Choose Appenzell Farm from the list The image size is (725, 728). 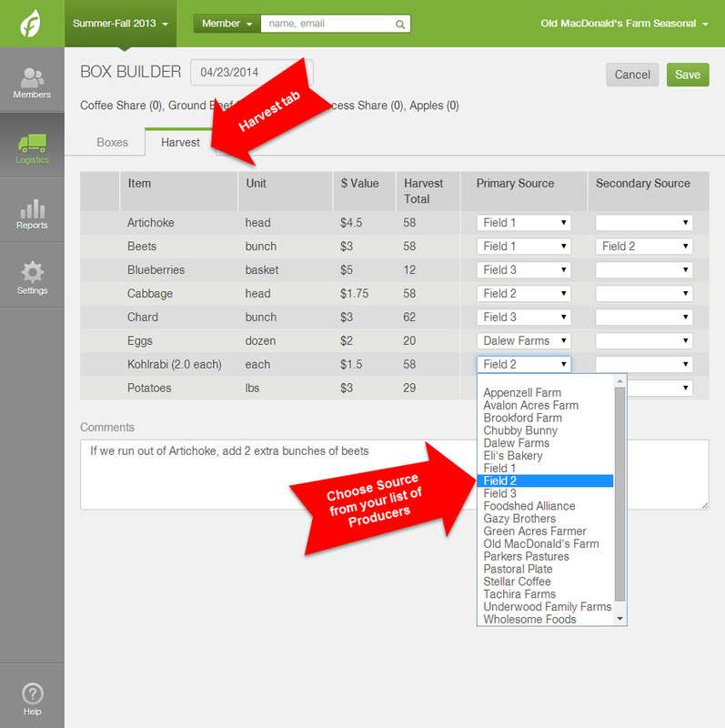546,393
